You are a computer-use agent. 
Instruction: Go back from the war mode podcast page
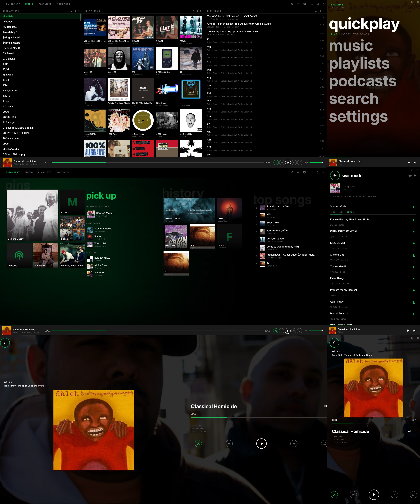click(335, 175)
